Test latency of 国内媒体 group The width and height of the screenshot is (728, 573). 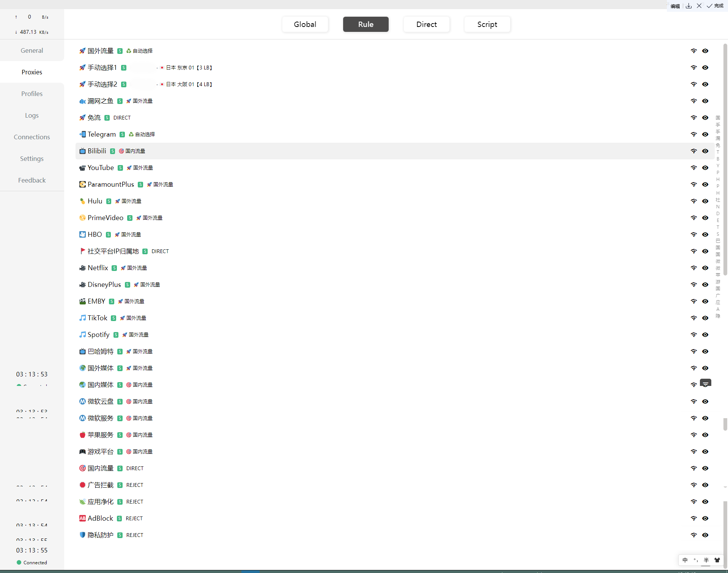click(x=694, y=385)
